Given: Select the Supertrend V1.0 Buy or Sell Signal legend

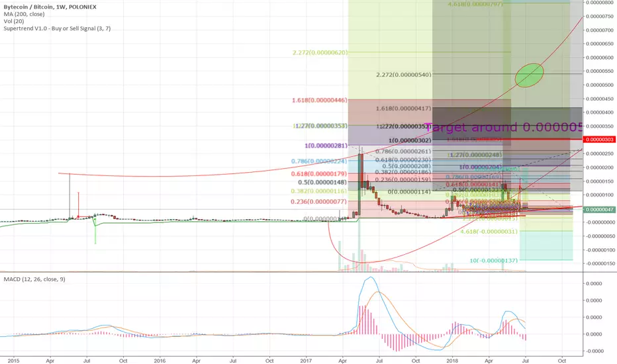Looking at the screenshot, I should [57, 28].
